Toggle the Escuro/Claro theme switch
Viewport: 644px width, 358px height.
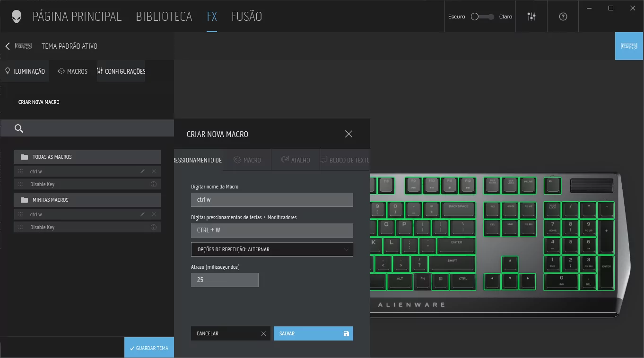[482, 17]
